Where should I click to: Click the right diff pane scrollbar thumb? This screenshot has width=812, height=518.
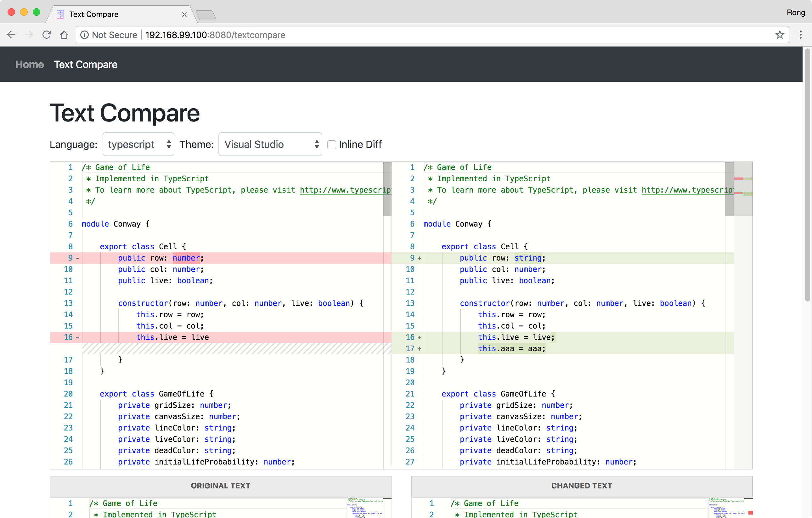(x=730, y=189)
